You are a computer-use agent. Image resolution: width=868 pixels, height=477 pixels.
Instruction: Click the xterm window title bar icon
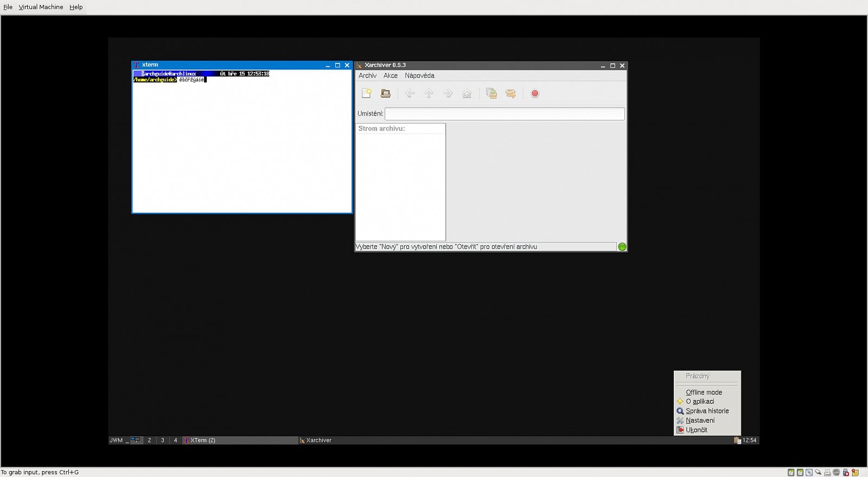(x=137, y=65)
